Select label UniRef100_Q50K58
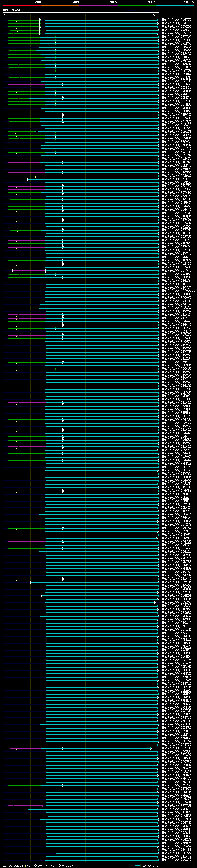Image resolution: width=197 pixels, height=868 pixels. tap(177, 182)
